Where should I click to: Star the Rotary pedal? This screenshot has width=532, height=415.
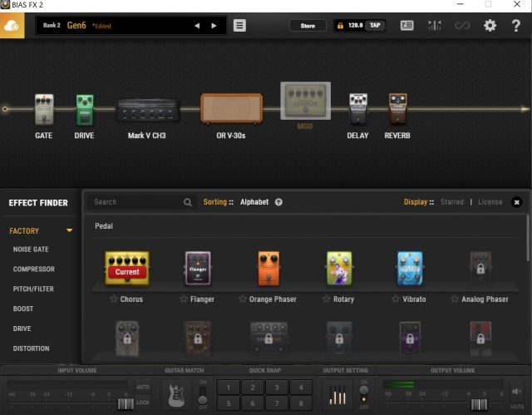pyautogui.click(x=327, y=299)
